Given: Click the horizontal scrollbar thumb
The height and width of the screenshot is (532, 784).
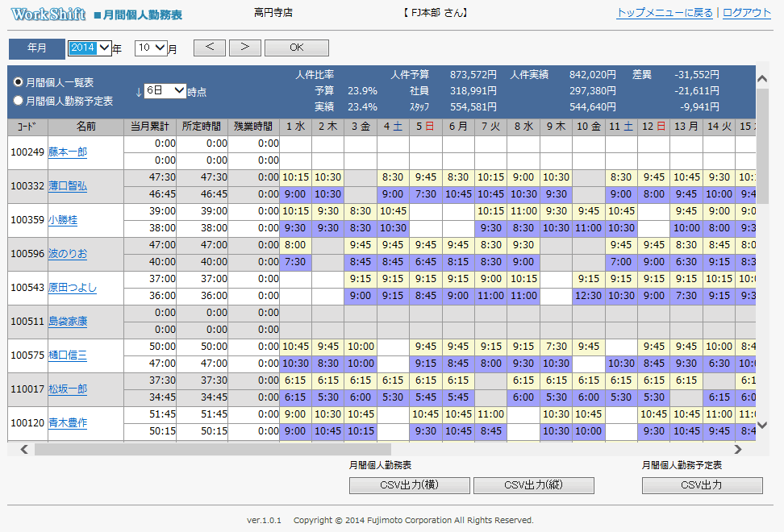Looking at the screenshot, I should point(212,449).
